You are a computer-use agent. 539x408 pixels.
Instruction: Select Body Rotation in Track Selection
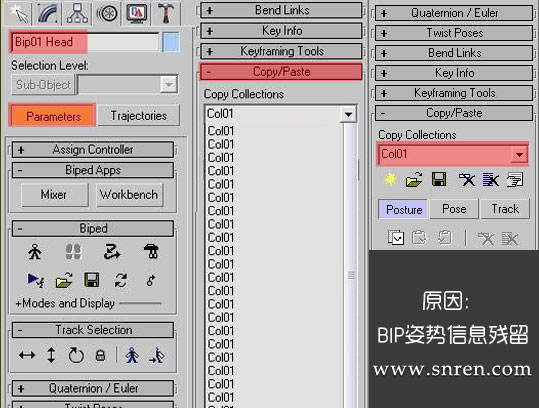pos(76,355)
